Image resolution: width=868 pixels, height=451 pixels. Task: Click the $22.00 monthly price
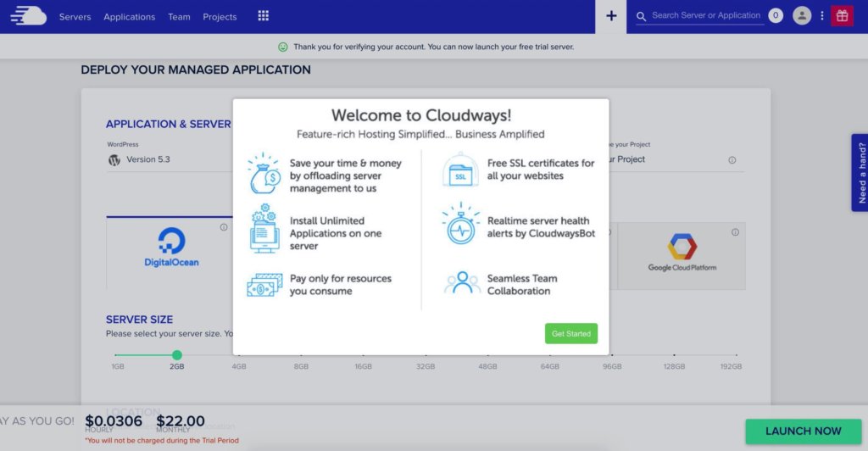click(x=181, y=421)
